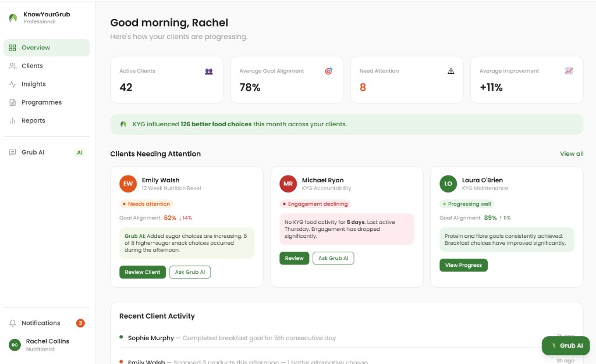Click the Active Clients people icon
This screenshot has height=364, width=596.
[209, 72]
